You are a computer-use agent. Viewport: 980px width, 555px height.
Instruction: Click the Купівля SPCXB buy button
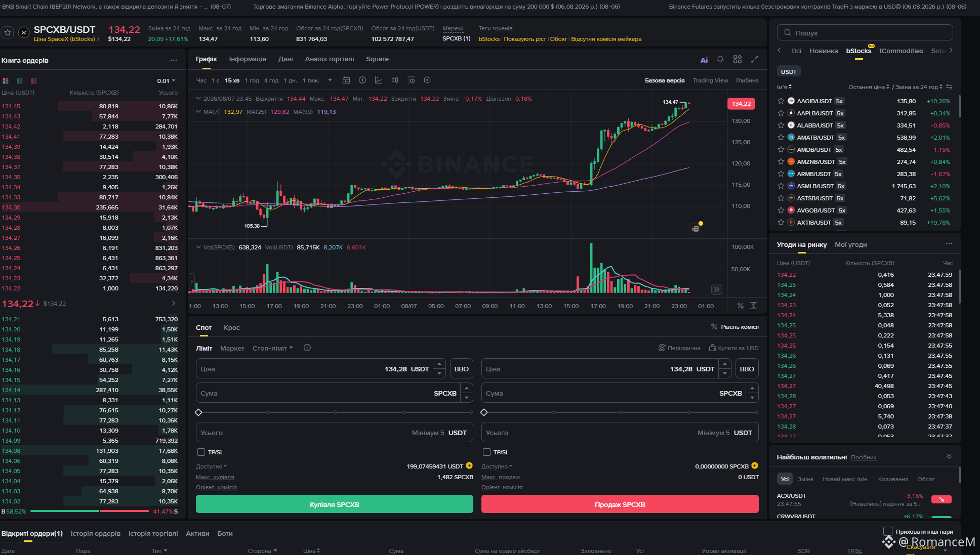click(335, 504)
